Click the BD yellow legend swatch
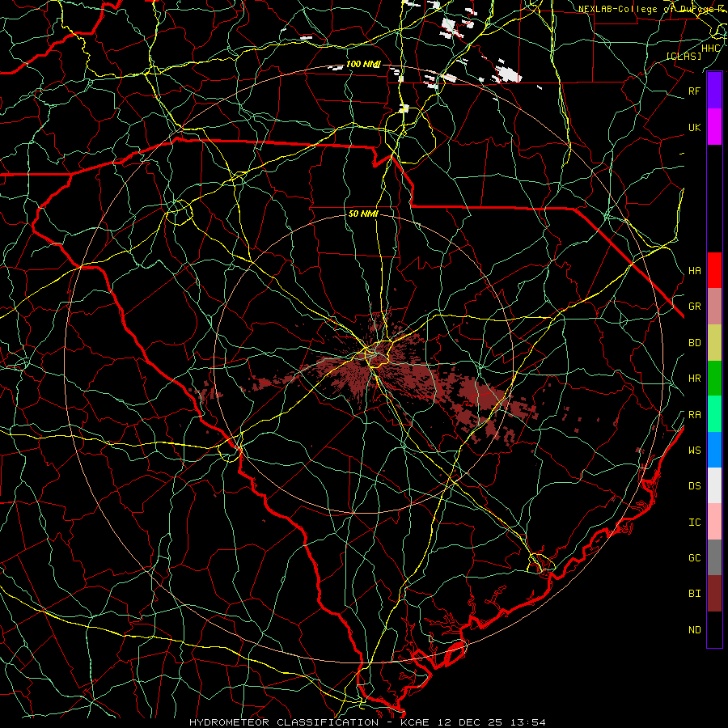728x728 pixels. (714, 343)
